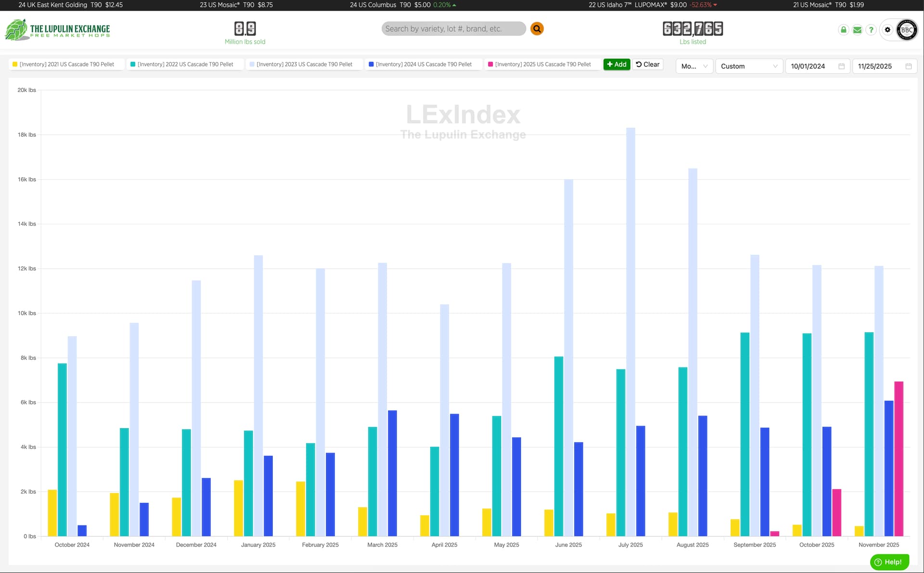Toggle 2025 US Cascade T90 Pellet series
This screenshot has width=924, height=573.
[542, 65]
